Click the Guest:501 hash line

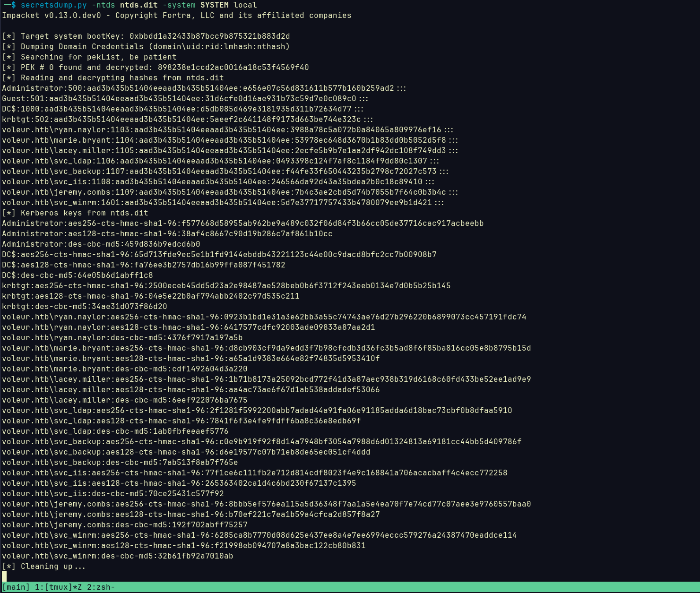click(x=185, y=99)
